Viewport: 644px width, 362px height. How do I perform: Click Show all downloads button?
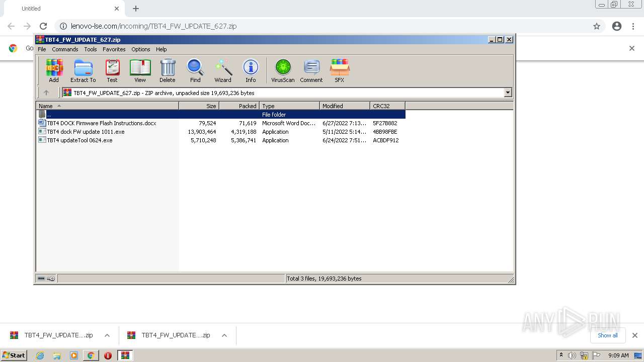608,335
